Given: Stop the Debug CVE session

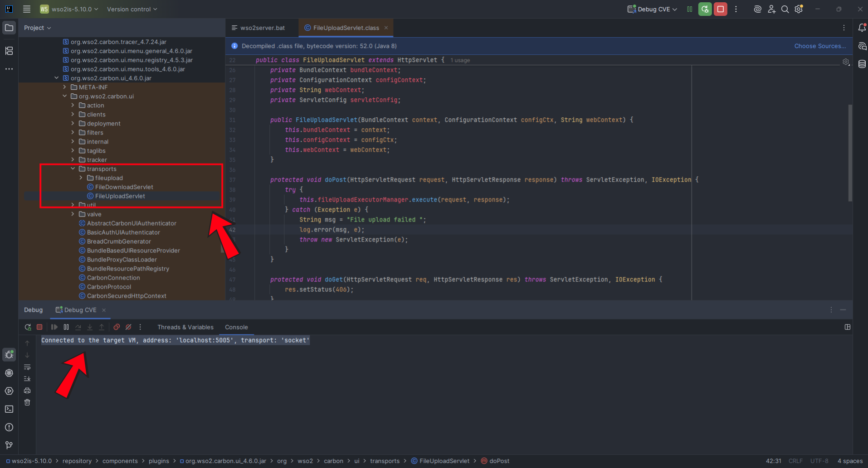Looking at the screenshot, I should click(x=720, y=9).
